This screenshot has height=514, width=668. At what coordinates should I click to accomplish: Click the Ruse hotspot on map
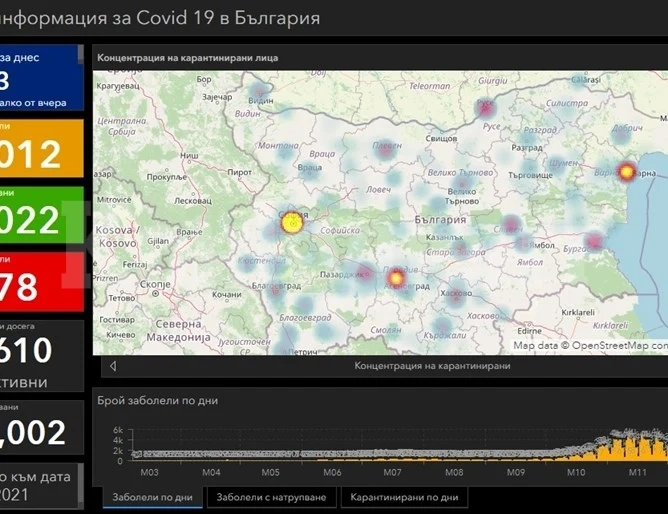pos(485,108)
